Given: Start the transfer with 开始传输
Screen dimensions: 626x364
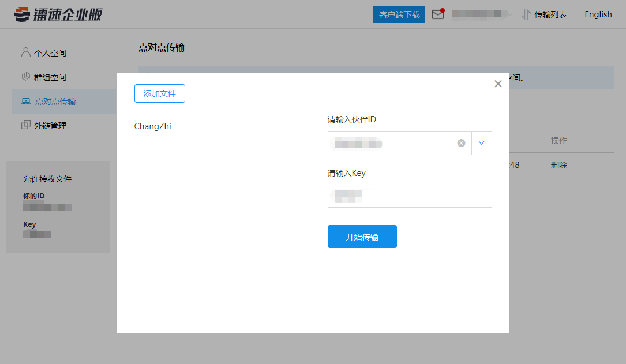Looking at the screenshot, I should [x=362, y=237].
